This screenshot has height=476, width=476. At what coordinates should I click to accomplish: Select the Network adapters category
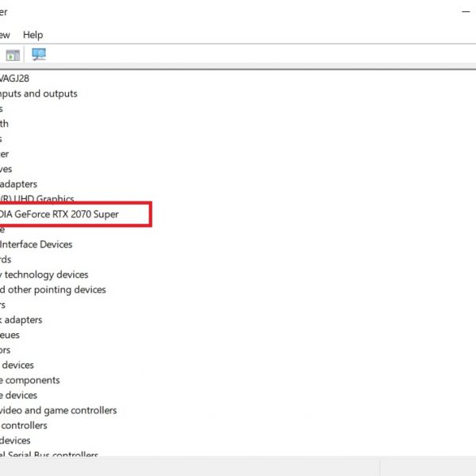[21, 320]
